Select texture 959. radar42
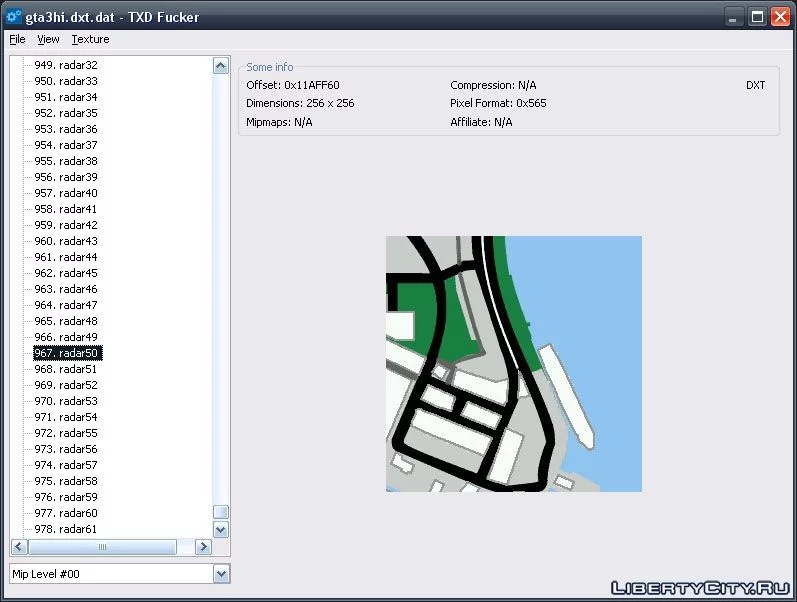The height and width of the screenshot is (602, 797). click(x=66, y=225)
